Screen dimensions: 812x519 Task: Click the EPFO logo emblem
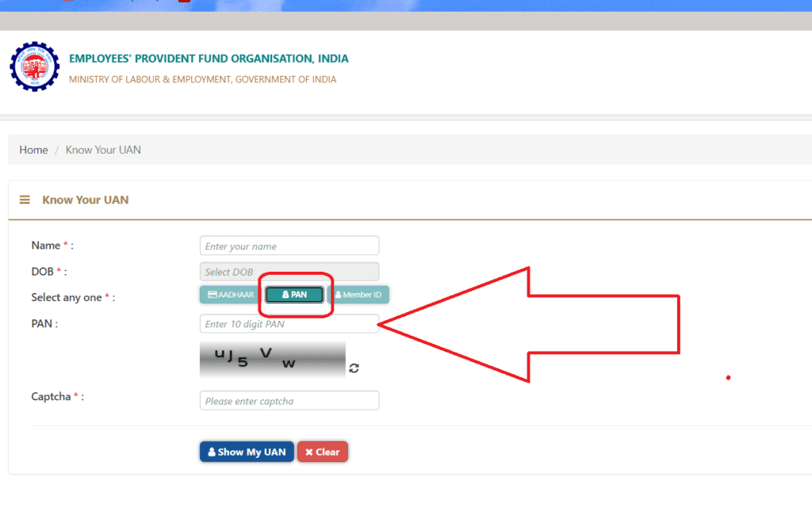(x=35, y=67)
